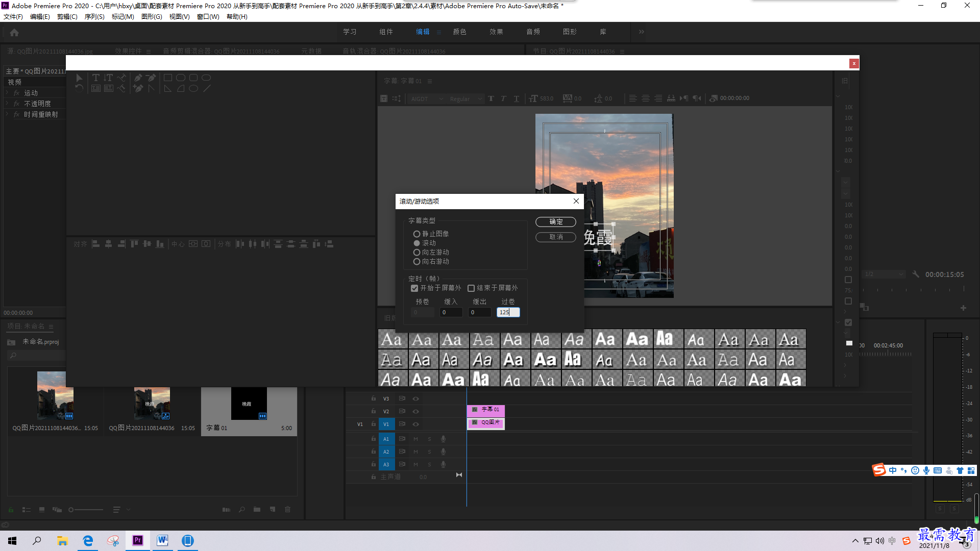Image resolution: width=980 pixels, height=551 pixels.
Task: Toggle V3 track visibility eye
Action: click(415, 399)
